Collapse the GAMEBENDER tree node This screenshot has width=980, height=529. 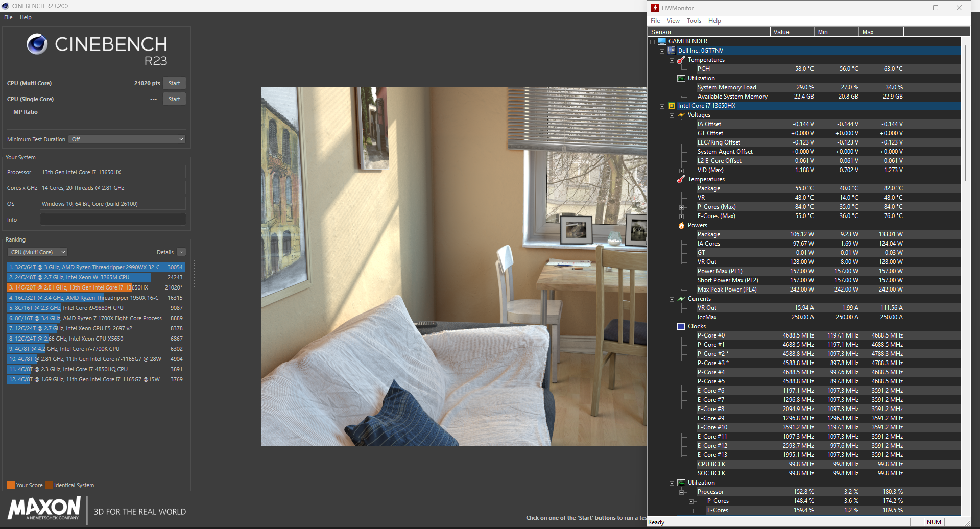(653, 42)
